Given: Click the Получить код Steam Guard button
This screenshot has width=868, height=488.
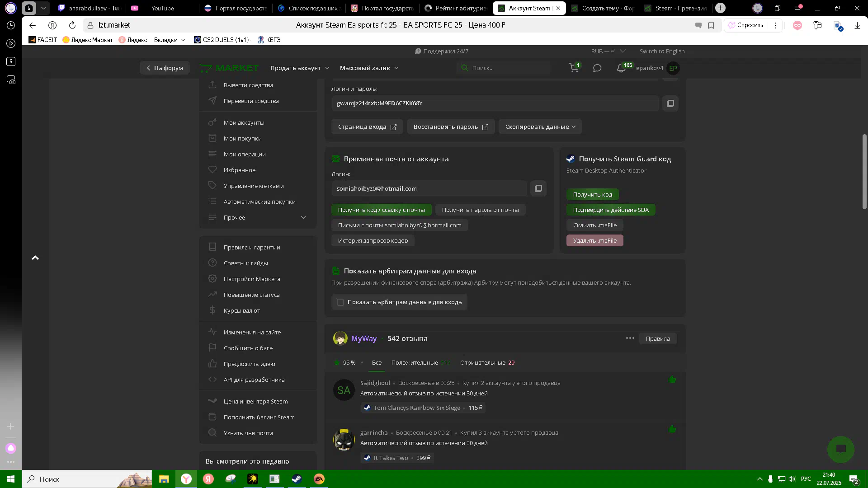Looking at the screenshot, I should 592,194.
